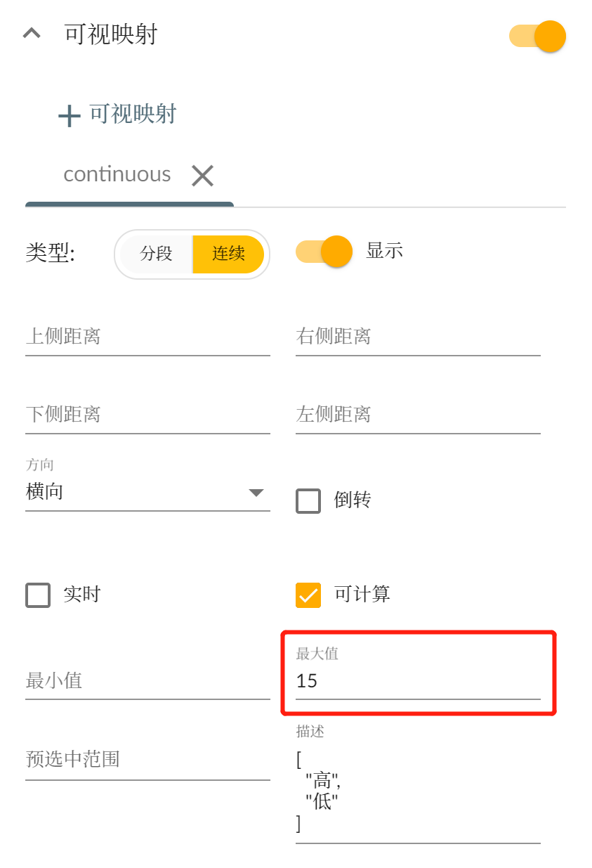The width and height of the screenshot is (592, 868).
Task: Open the 方向 dropdown
Action: (x=147, y=492)
